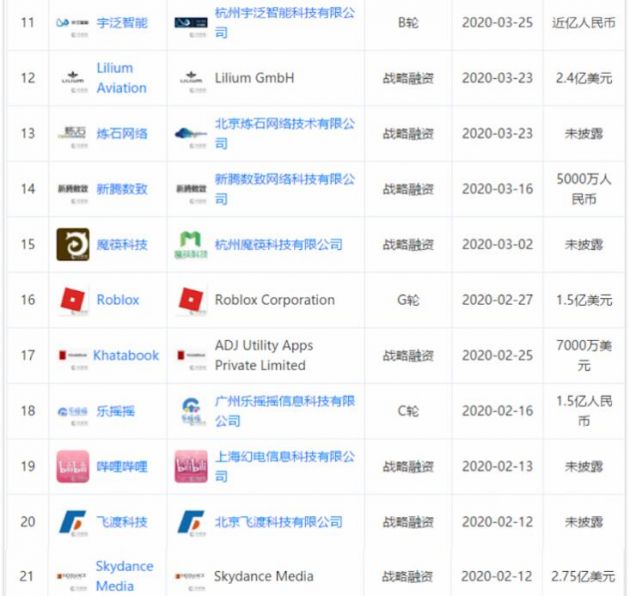
Task: Select the amount 近亿人民币
Action: point(584,23)
